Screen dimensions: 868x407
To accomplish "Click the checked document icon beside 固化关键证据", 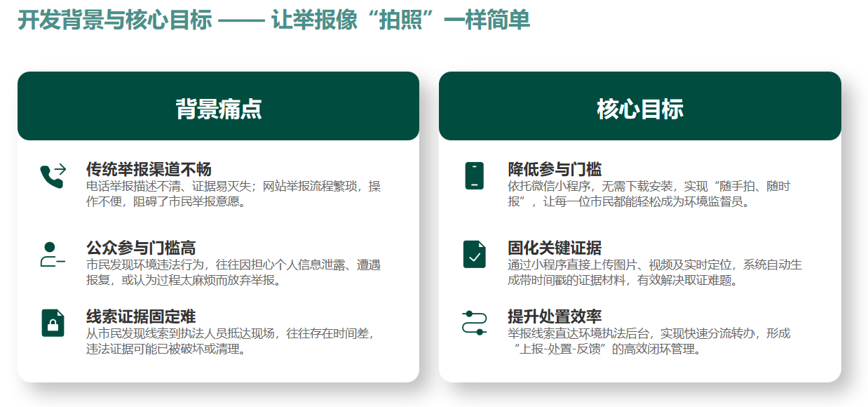I will point(475,254).
